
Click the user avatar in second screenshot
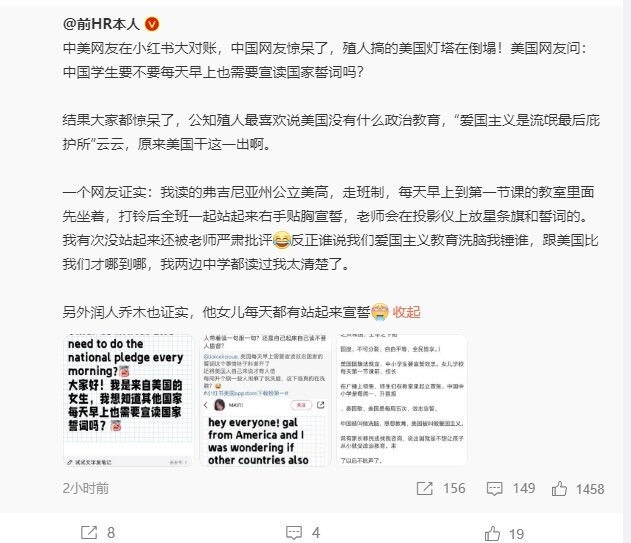click(x=219, y=405)
